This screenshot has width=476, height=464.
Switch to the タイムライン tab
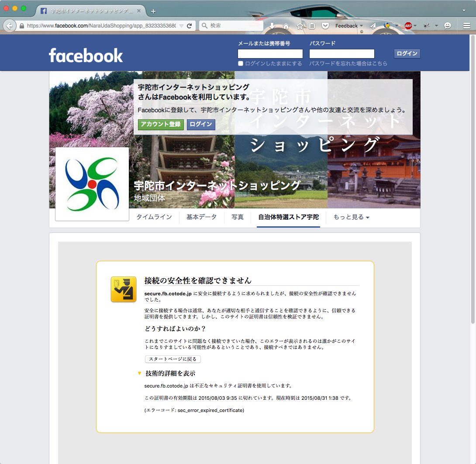click(154, 217)
